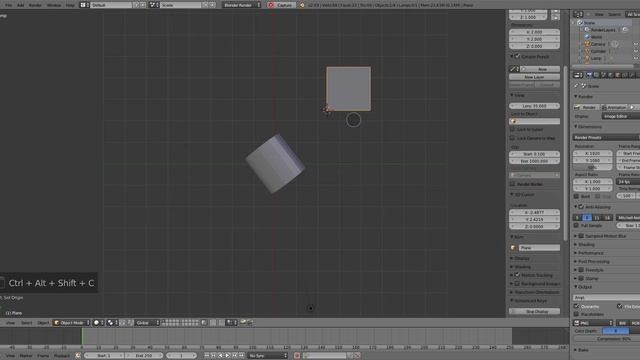Open the Render Presets dropdown
This screenshot has width=640, height=360.
606,138
